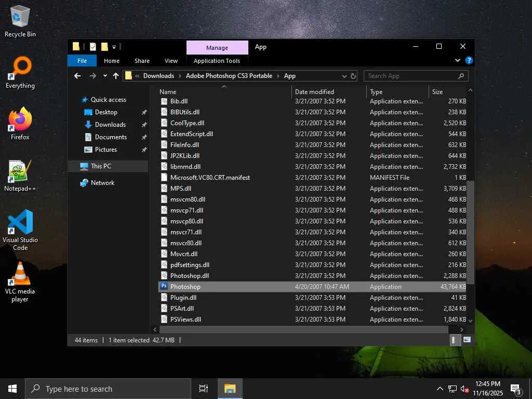The height and width of the screenshot is (399, 532).
Task: Open the Windows Start button
Action: [x=12, y=389]
